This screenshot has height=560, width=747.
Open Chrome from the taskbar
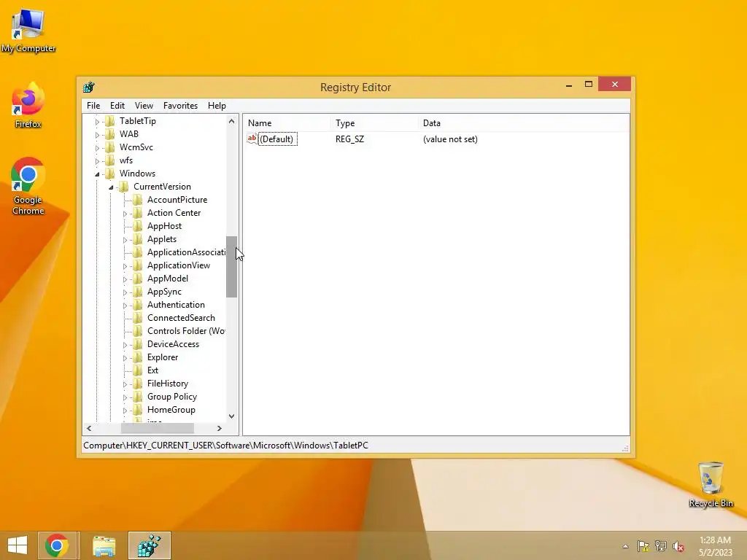pyautogui.click(x=57, y=545)
